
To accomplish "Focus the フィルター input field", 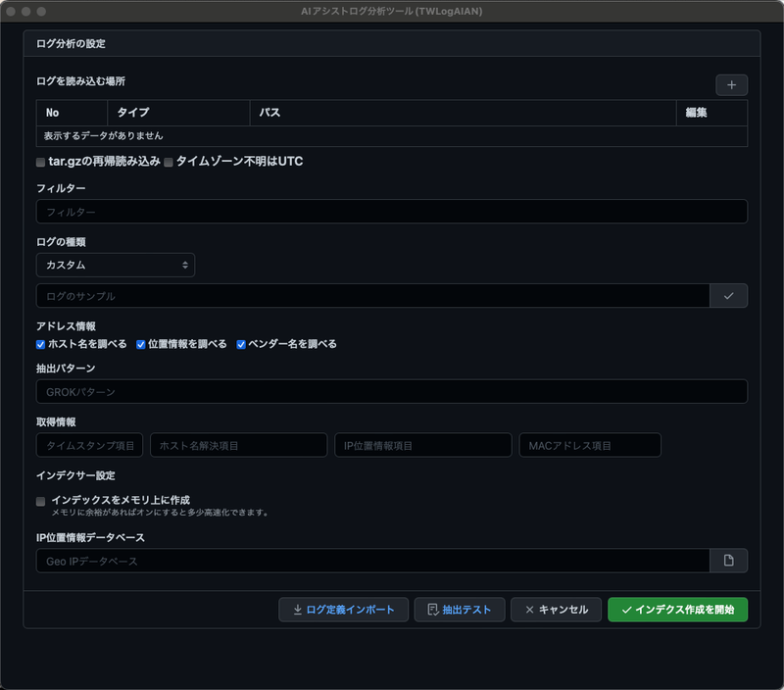I will (392, 212).
